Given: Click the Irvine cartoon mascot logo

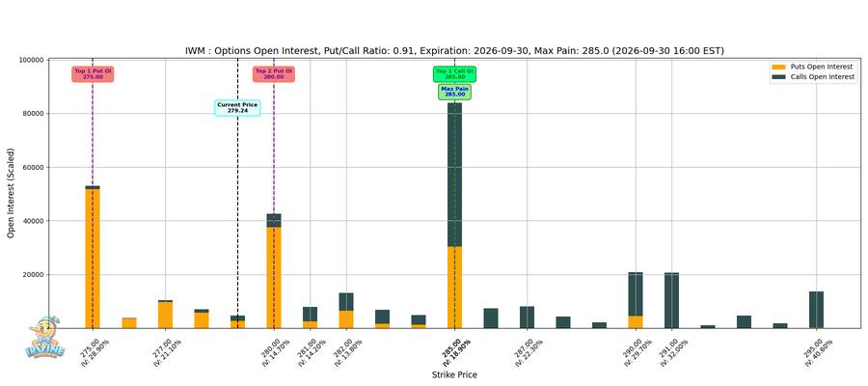Looking at the screenshot, I should (44, 337).
